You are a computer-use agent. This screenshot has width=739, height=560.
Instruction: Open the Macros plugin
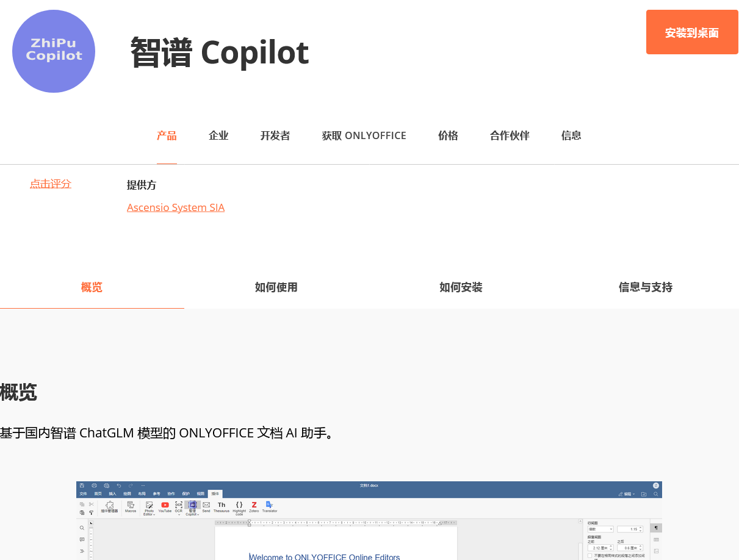click(131, 507)
